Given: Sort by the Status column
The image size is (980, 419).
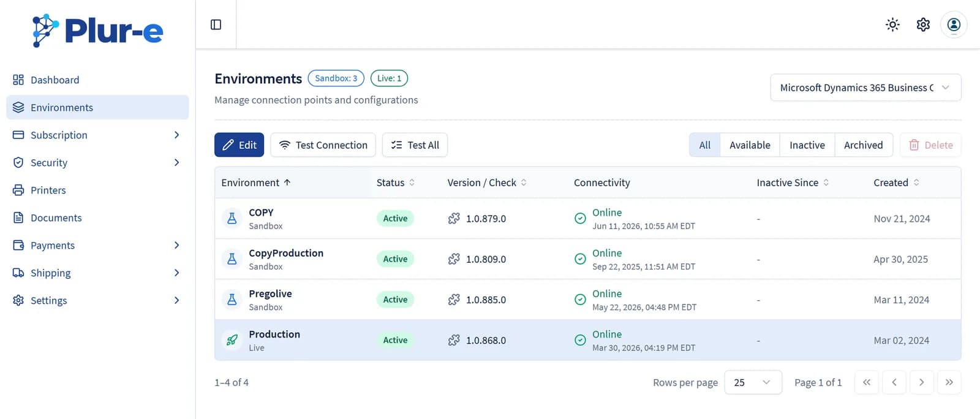Looking at the screenshot, I should (x=396, y=183).
